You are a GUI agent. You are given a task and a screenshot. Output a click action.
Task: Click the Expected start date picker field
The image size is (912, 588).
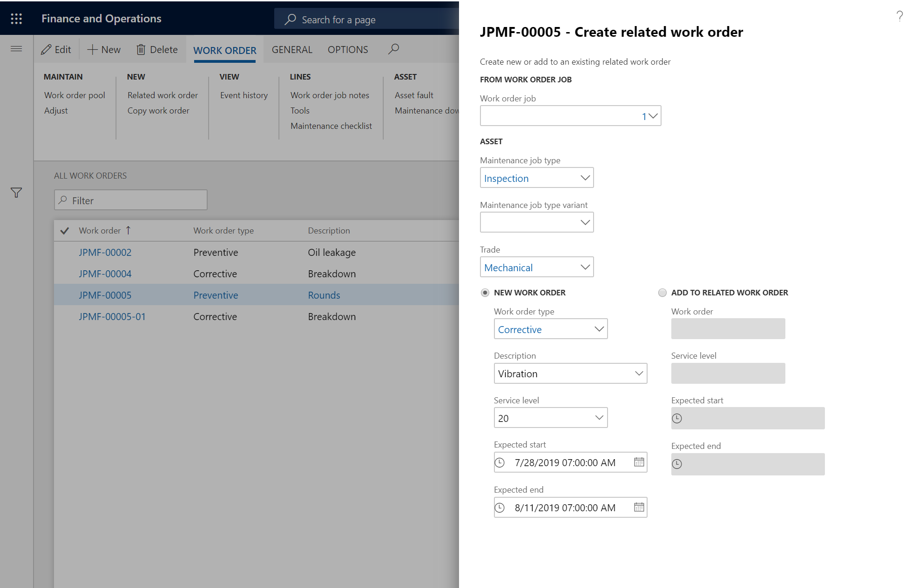tap(570, 462)
